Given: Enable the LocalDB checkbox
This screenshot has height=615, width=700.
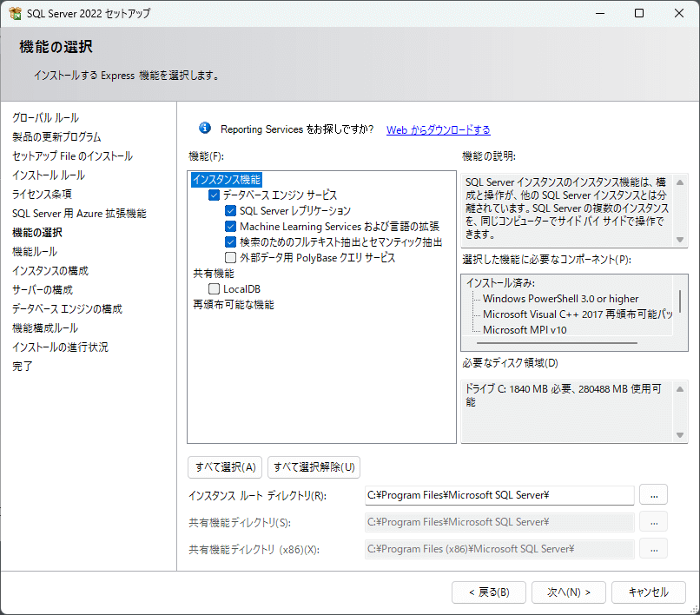Looking at the screenshot, I should point(215,289).
